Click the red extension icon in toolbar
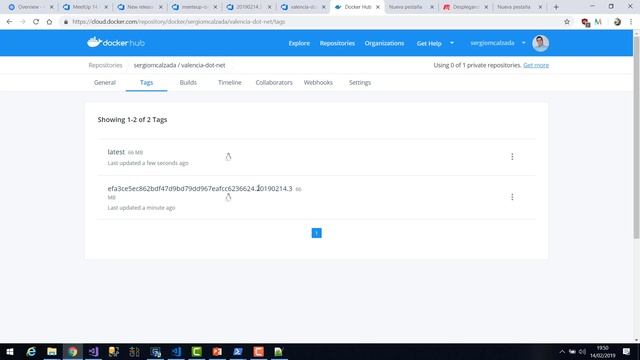The width and height of the screenshot is (640, 360). (x=585, y=22)
